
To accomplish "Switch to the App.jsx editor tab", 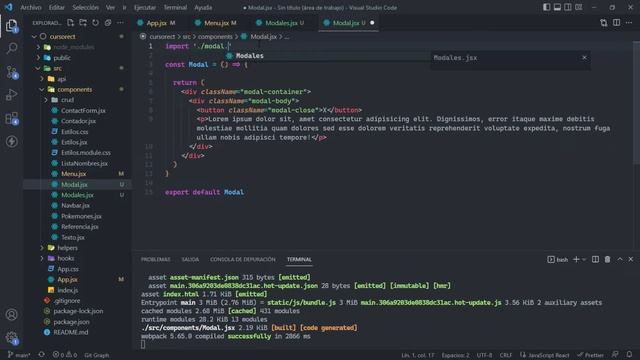I will click(156, 23).
